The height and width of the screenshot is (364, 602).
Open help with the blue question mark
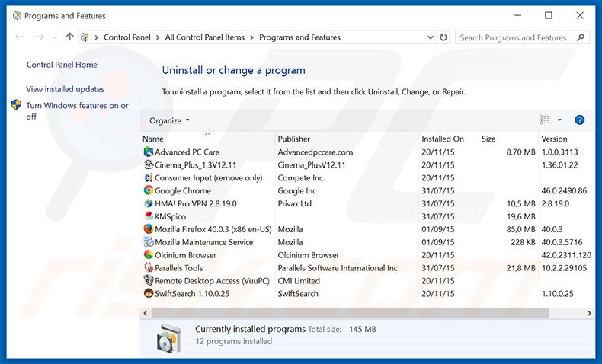click(x=579, y=120)
